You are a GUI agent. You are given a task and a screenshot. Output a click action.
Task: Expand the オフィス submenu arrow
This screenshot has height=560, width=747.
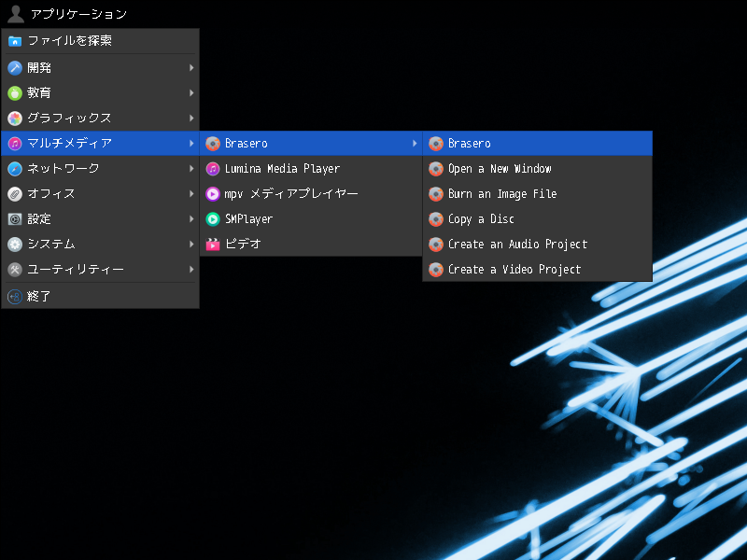coord(191,194)
